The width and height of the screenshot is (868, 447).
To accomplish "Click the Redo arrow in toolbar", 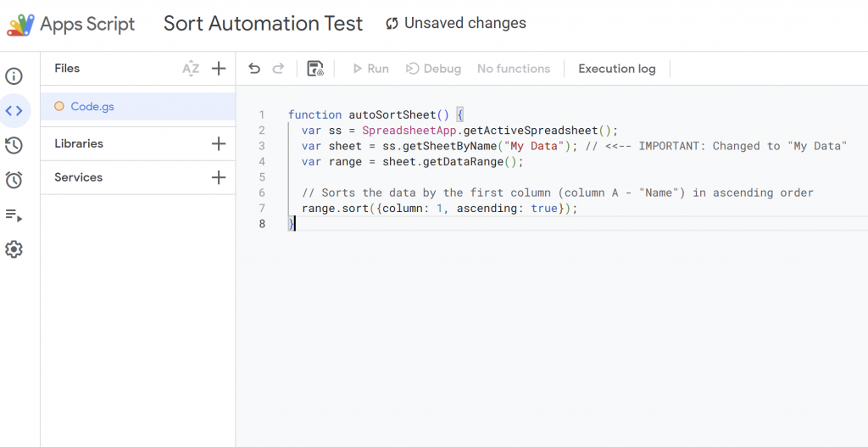I will 278,69.
